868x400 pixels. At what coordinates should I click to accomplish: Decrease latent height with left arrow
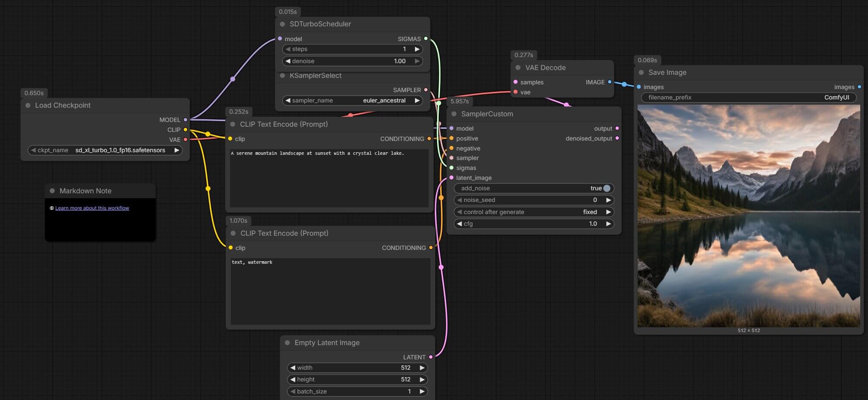coord(293,380)
